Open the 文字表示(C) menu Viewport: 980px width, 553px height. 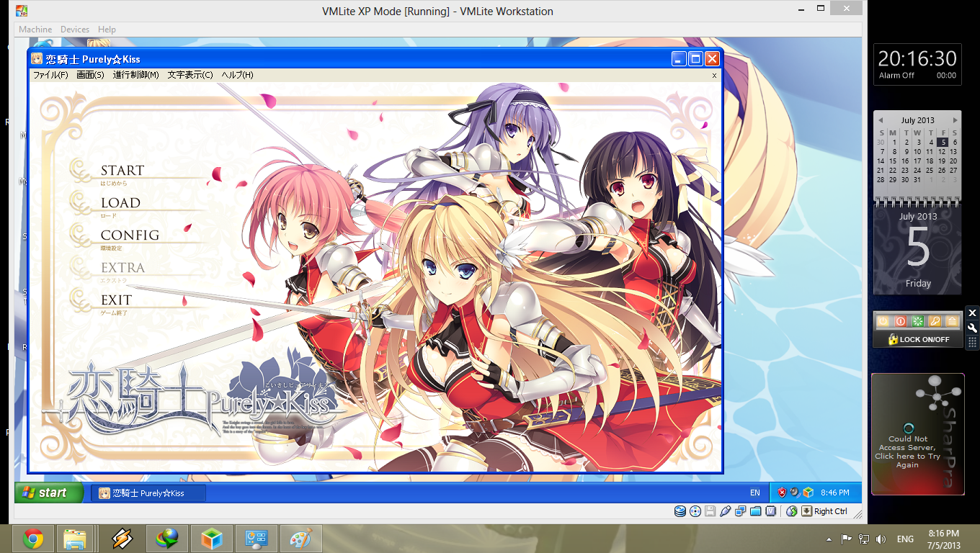point(190,75)
